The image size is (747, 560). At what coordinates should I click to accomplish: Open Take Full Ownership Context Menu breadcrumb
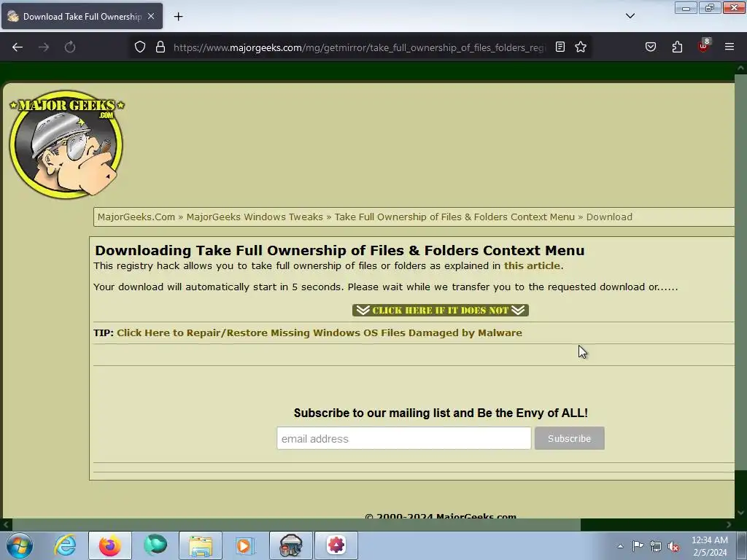[454, 217]
